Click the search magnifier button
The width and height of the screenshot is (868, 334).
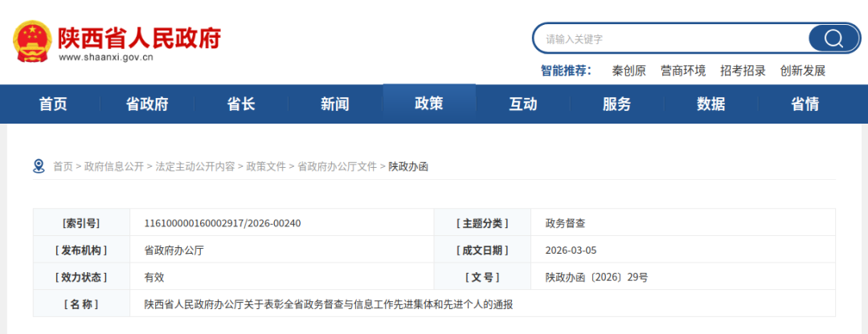tap(833, 39)
